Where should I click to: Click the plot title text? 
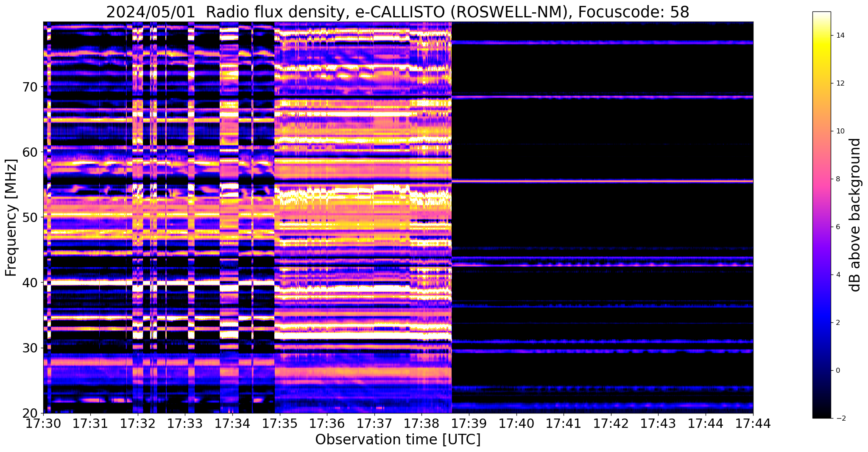(x=397, y=12)
